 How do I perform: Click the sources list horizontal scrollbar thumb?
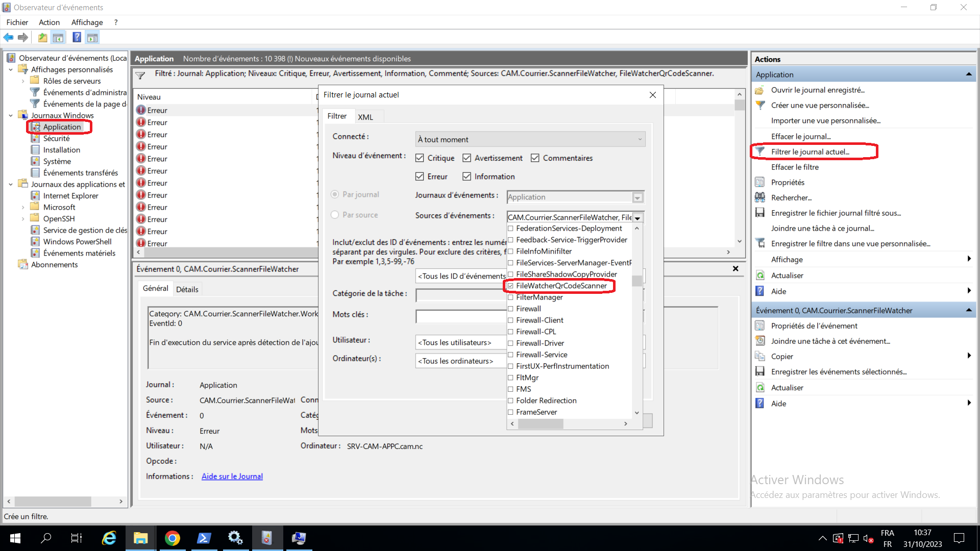pyautogui.click(x=540, y=424)
